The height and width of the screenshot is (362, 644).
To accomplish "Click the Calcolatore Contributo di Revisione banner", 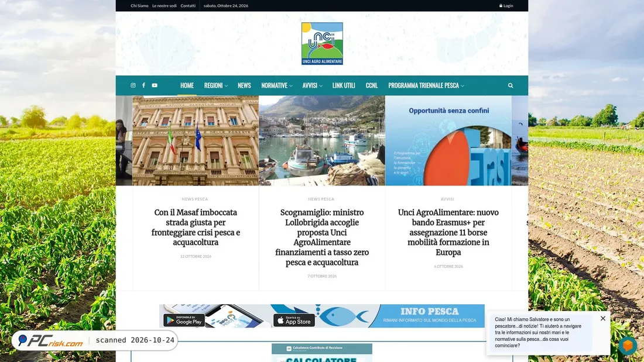I will click(322, 353).
